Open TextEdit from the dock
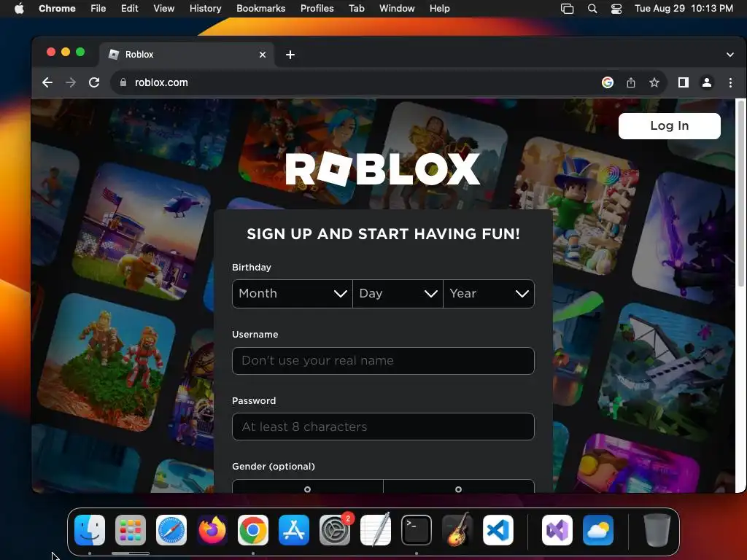The width and height of the screenshot is (747, 560). point(376,530)
